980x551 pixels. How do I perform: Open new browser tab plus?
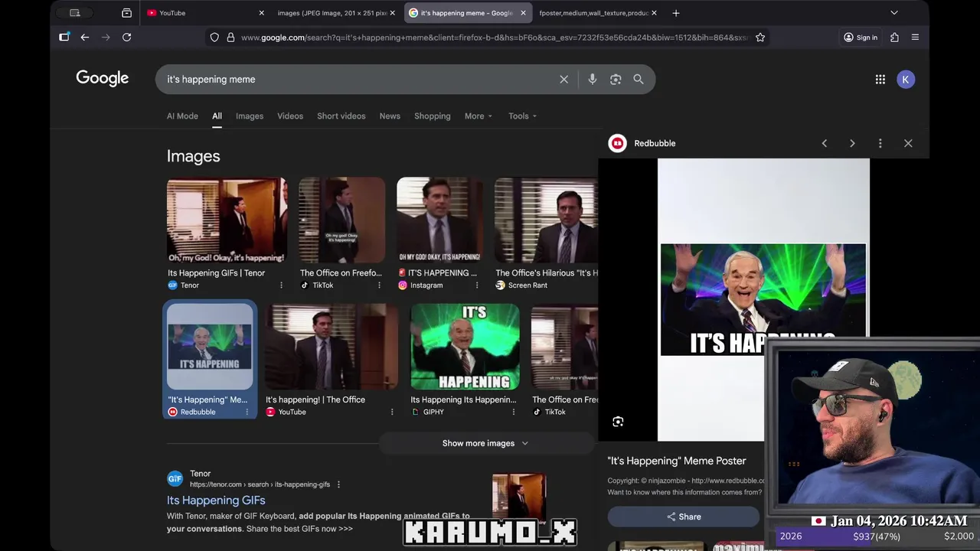[x=676, y=13]
